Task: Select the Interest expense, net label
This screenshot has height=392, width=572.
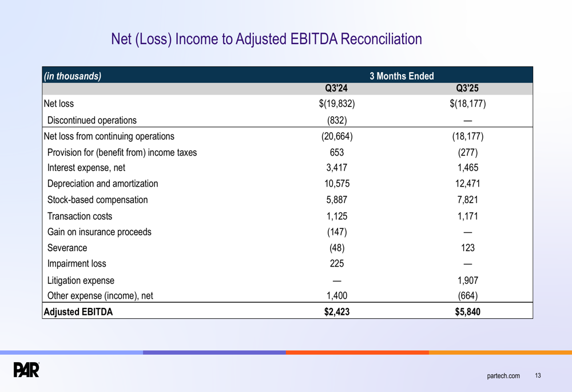Action: [86, 168]
